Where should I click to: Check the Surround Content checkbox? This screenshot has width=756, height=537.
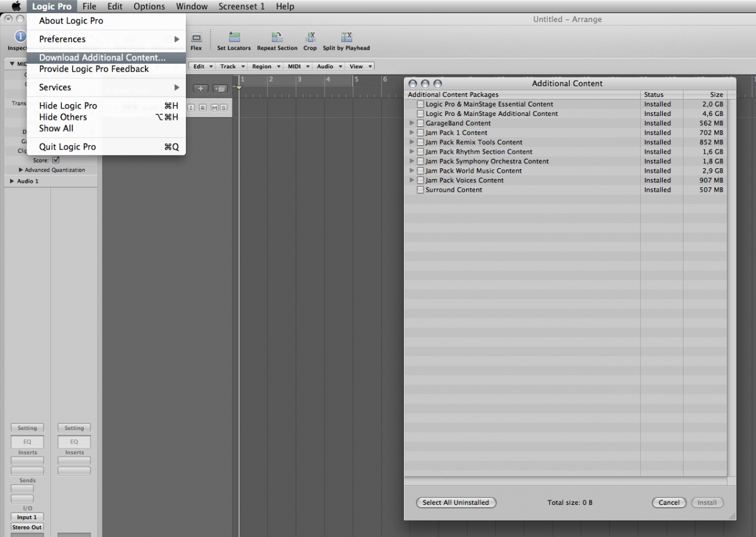point(420,190)
